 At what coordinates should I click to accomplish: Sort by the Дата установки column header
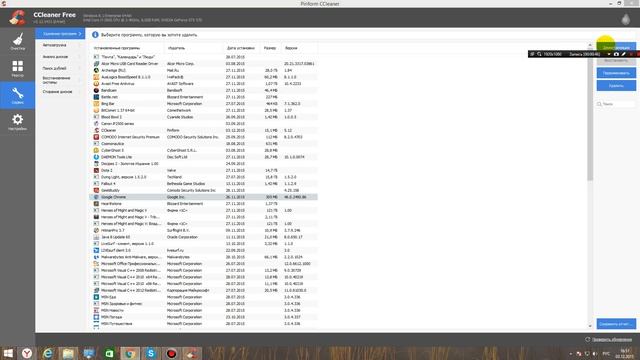[242, 48]
